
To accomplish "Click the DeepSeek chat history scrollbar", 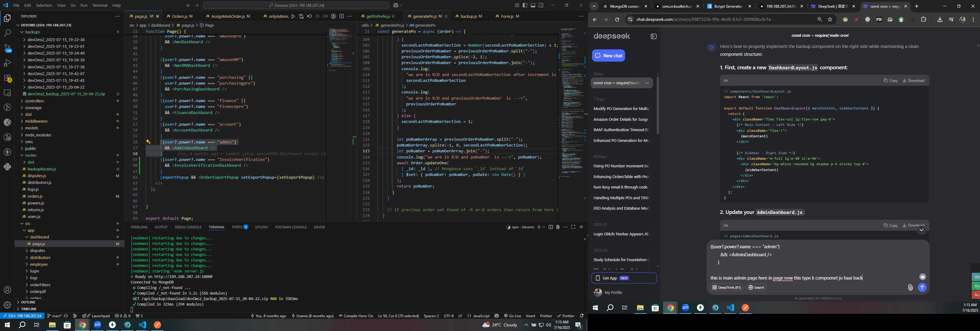I will 658,105.
